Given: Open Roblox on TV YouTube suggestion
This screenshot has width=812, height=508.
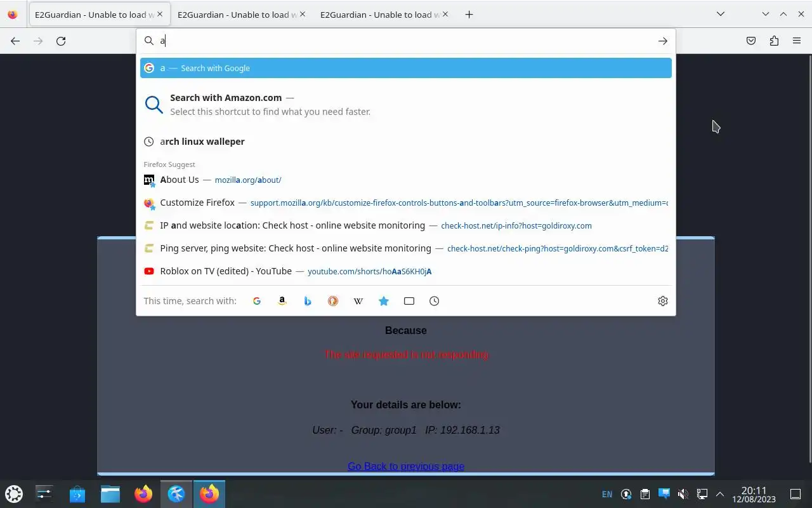Looking at the screenshot, I should [406, 271].
